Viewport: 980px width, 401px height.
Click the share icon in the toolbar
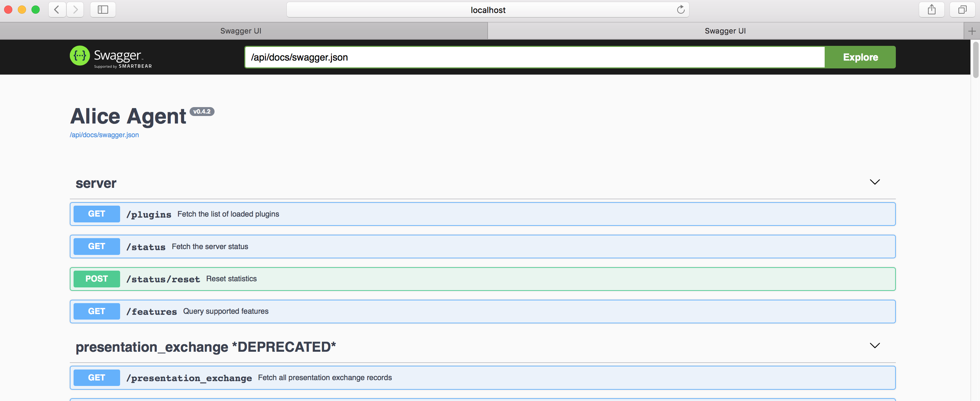(x=931, y=10)
